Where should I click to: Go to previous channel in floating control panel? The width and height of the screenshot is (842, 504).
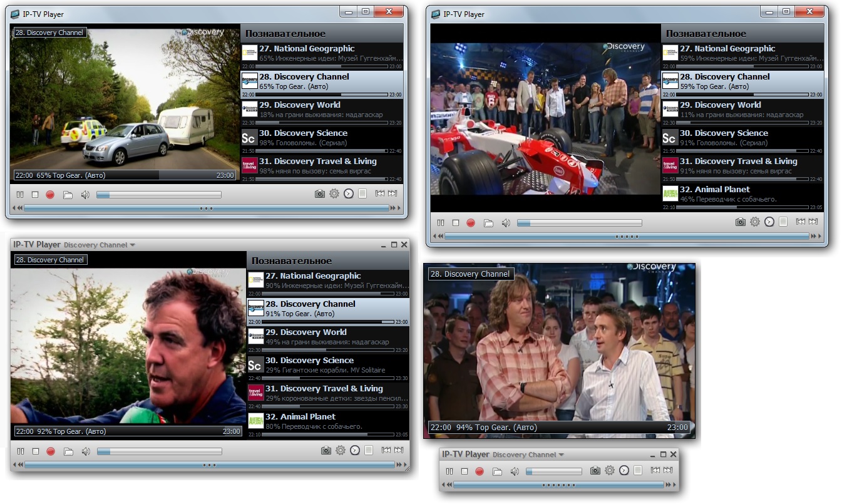[x=655, y=470]
